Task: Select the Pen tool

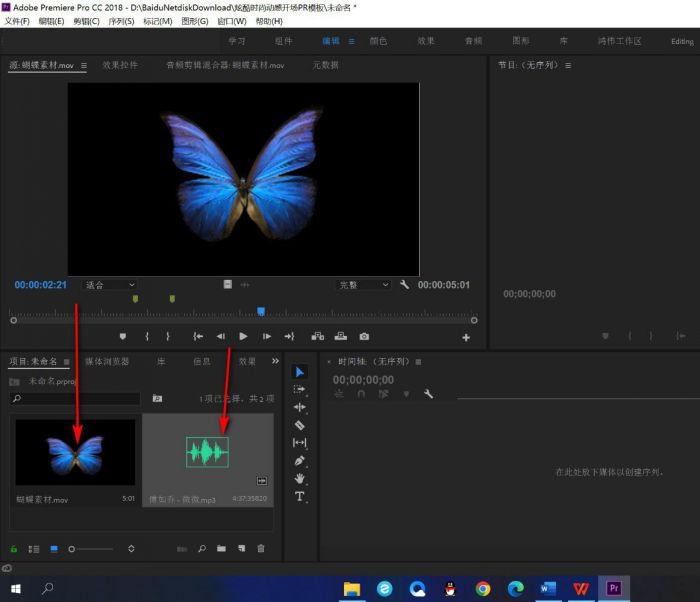Action: (299, 461)
